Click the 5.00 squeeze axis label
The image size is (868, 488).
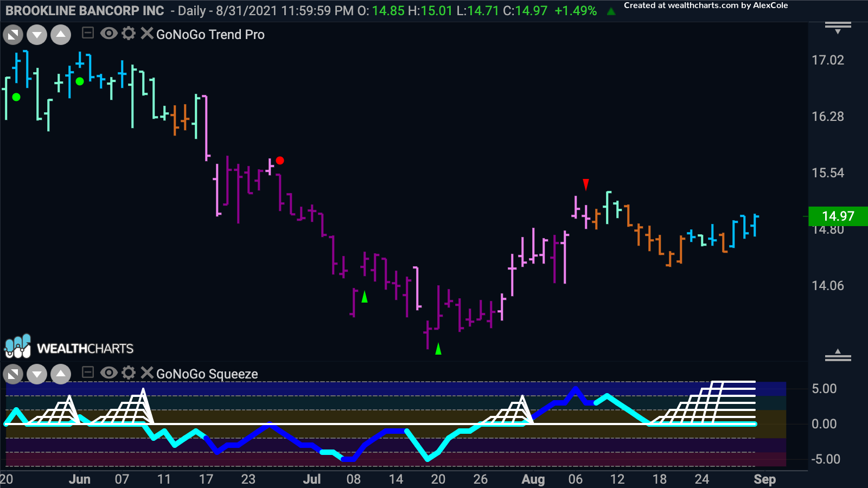click(824, 389)
